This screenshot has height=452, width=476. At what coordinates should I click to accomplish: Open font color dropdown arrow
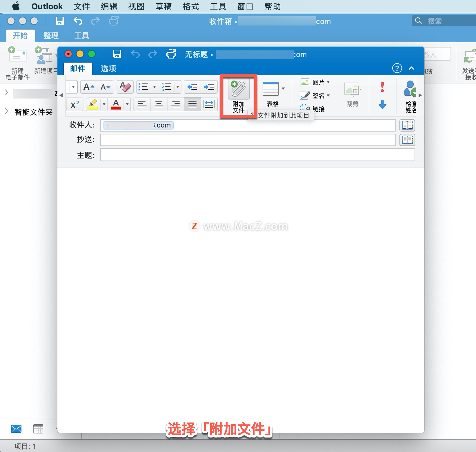pyautogui.click(x=127, y=104)
